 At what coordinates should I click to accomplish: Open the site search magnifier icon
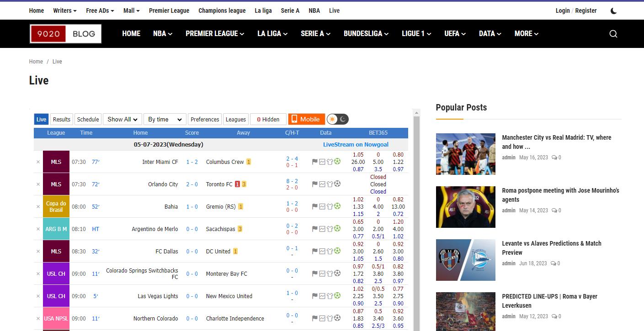613,33
